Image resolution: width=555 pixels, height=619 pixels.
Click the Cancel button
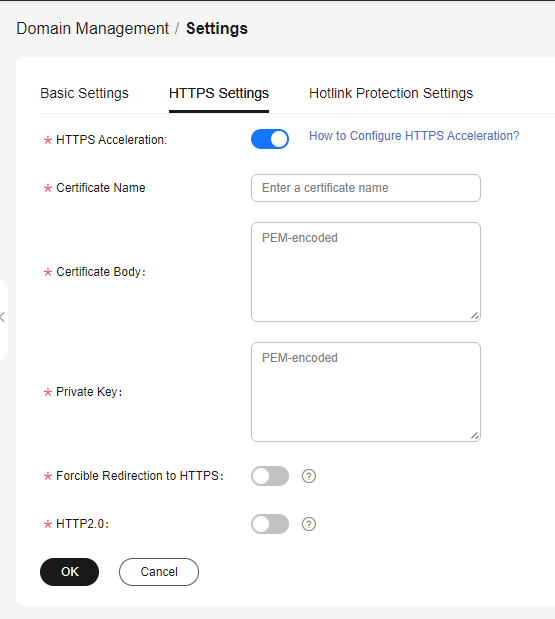tap(159, 572)
